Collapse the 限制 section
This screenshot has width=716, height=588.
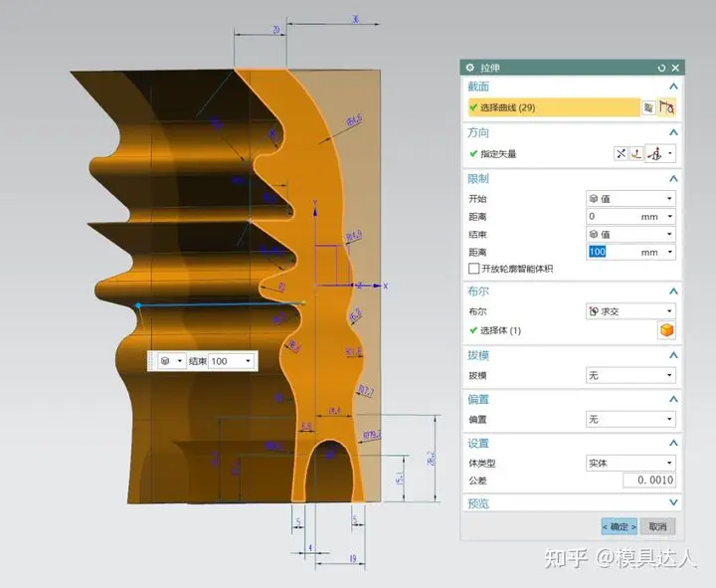673,179
